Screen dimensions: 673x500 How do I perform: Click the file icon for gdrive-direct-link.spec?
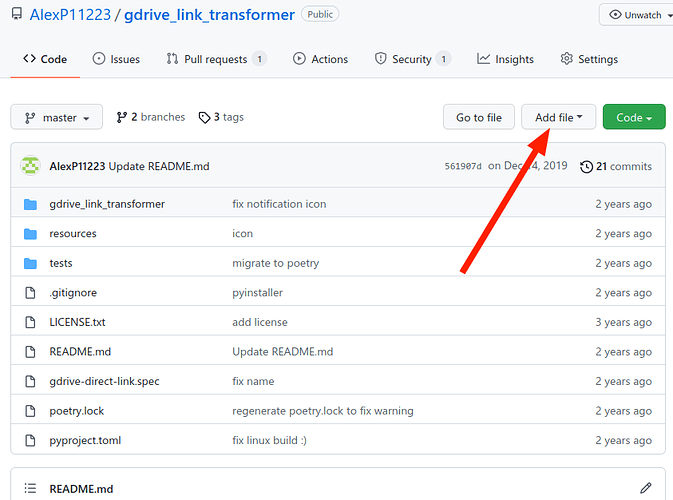[x=30, y=381]
